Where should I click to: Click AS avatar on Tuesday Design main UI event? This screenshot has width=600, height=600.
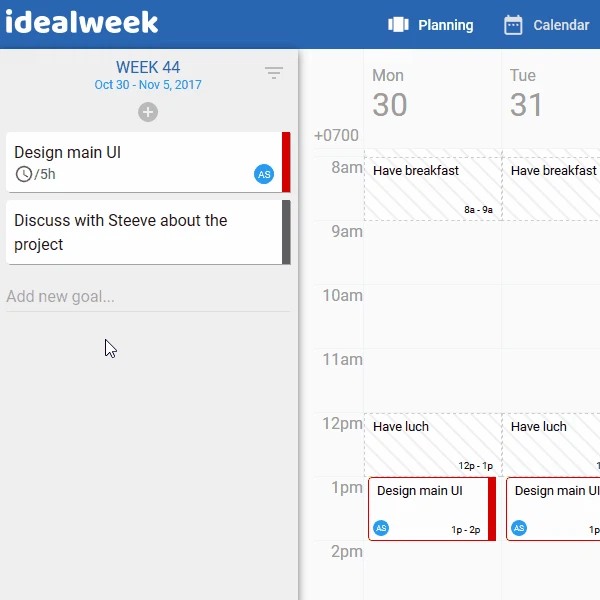click(x=519, y=528)
